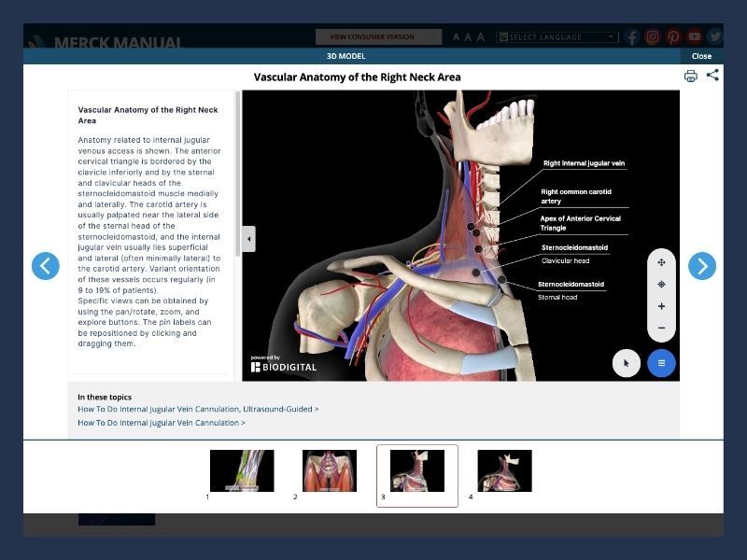
Task: Click the Apex of Anterior Cervical Triangle label
Action: click(x=580, y=223)
